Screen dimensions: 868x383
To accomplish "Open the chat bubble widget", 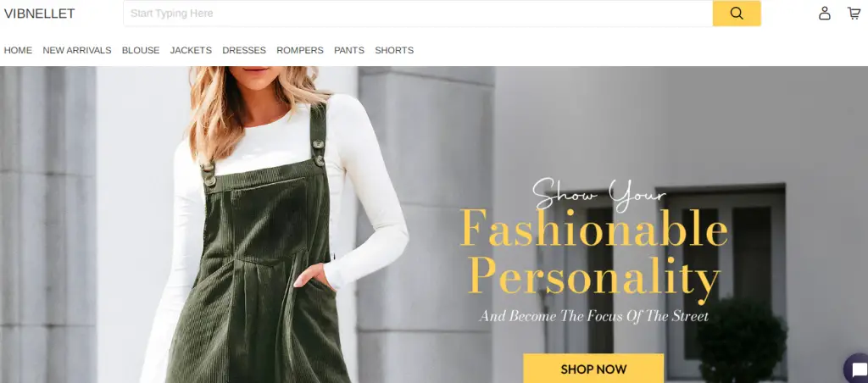I will [857, 369].
